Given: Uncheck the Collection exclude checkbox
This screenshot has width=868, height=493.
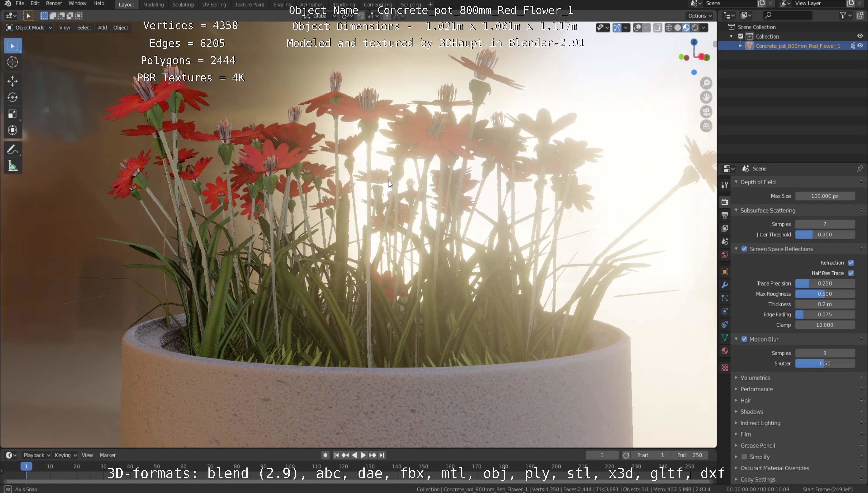Looking at the screenshot, I should click(741, 36).
